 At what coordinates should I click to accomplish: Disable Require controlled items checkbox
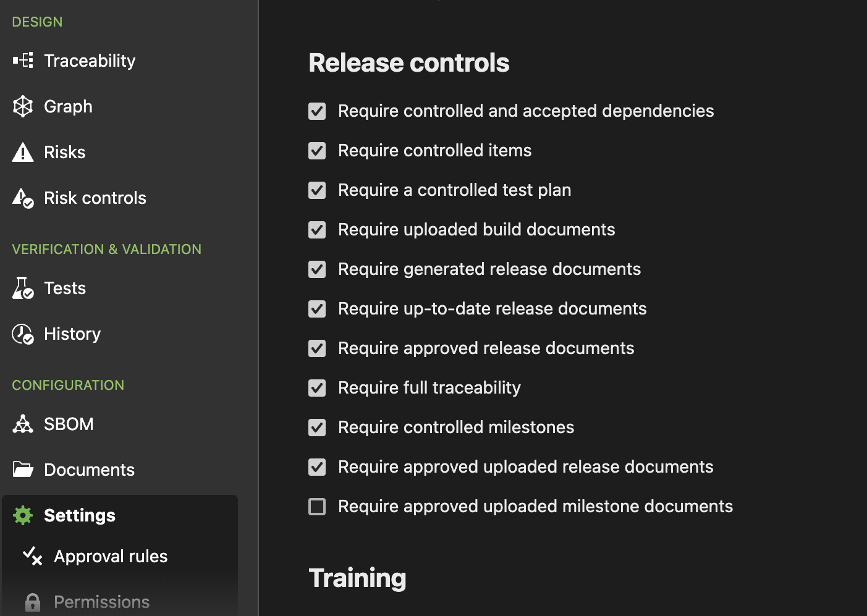(317, 151)
